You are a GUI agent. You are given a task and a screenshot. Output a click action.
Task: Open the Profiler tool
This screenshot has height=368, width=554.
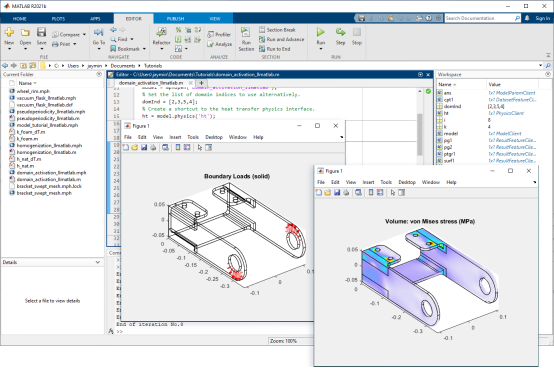[219, 35]
